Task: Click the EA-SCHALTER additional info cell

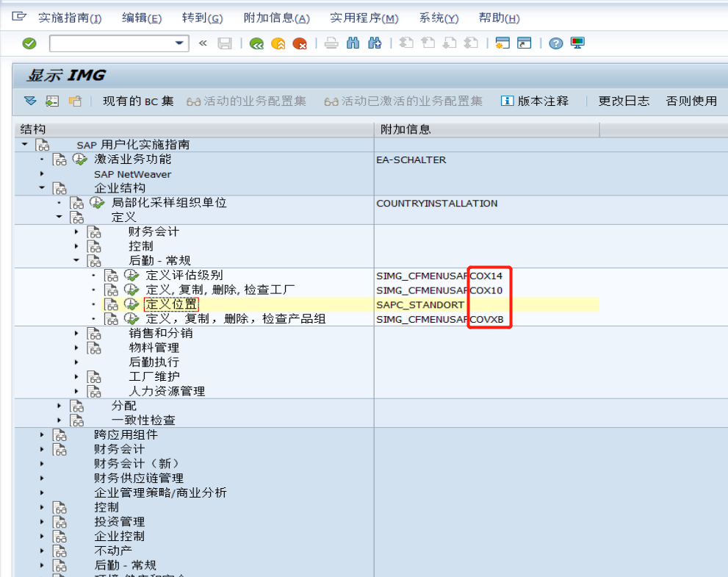Action: (411, 160)
